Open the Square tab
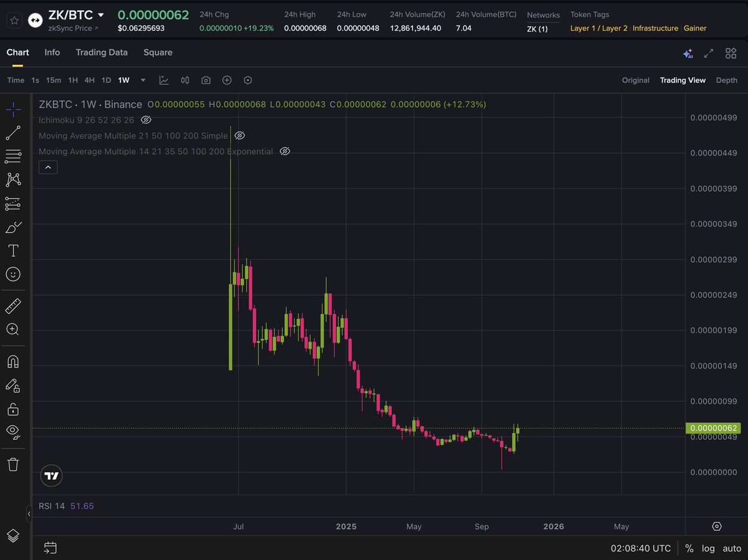 [x=158, y=52]
